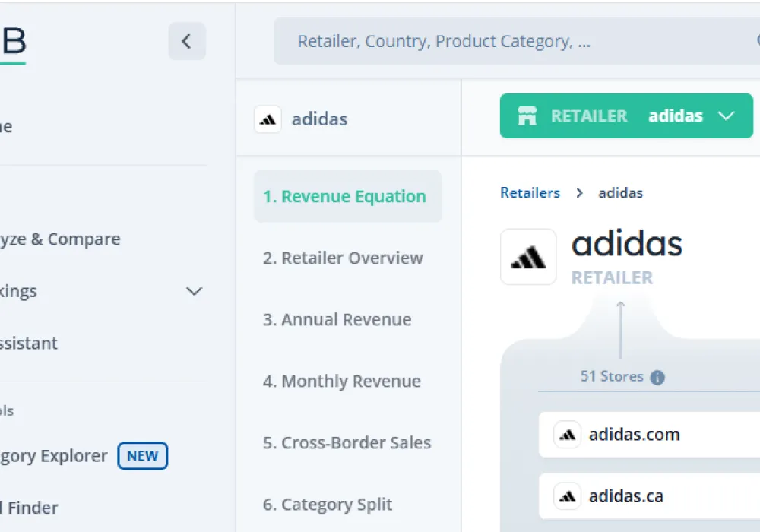Open the RETAILER adidas dropdown

pyautogui.click(x=726, y=116)
